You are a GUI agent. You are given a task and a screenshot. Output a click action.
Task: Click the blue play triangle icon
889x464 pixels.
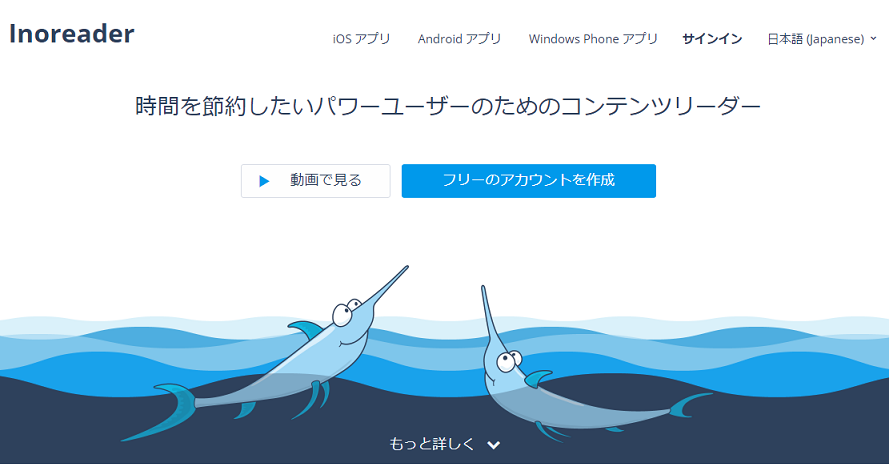[x=264, y=181]
